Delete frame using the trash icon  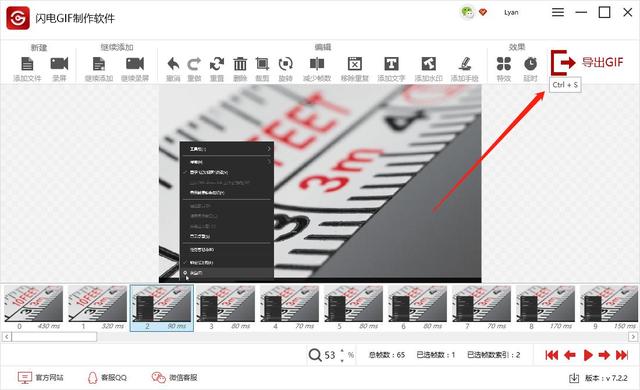point(240,64)
